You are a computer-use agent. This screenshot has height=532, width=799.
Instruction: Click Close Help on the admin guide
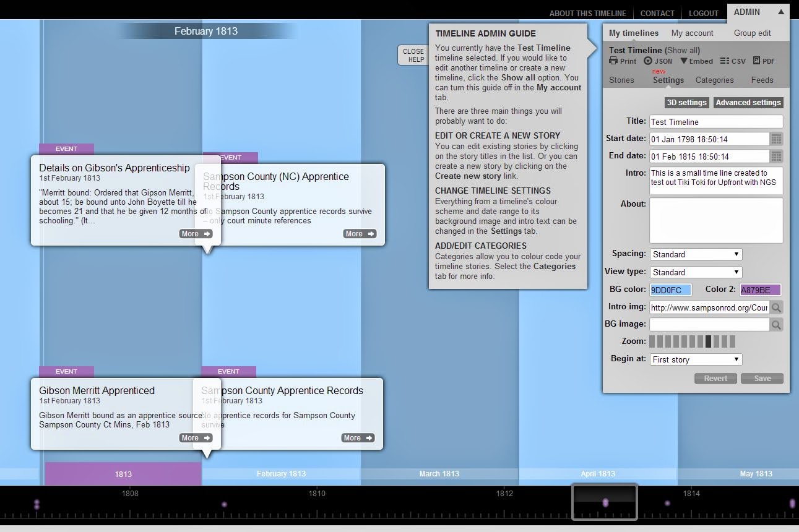(x=412, y=54)
